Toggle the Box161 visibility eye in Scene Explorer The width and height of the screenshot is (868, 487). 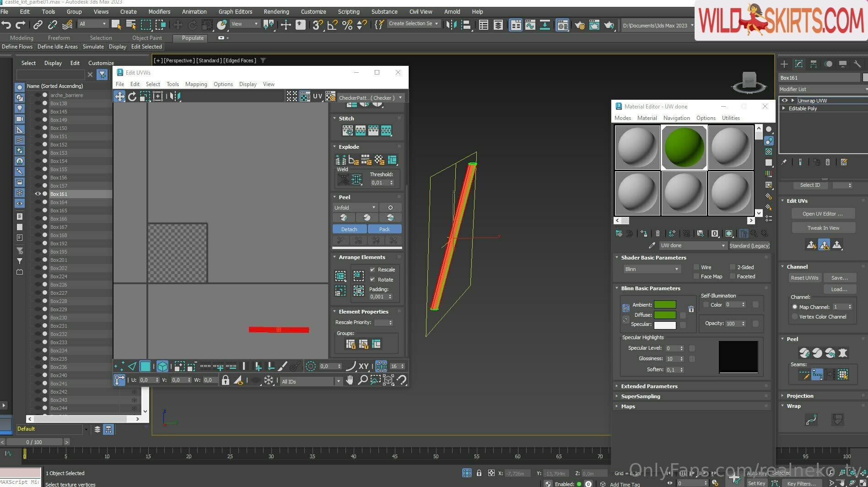38,194
